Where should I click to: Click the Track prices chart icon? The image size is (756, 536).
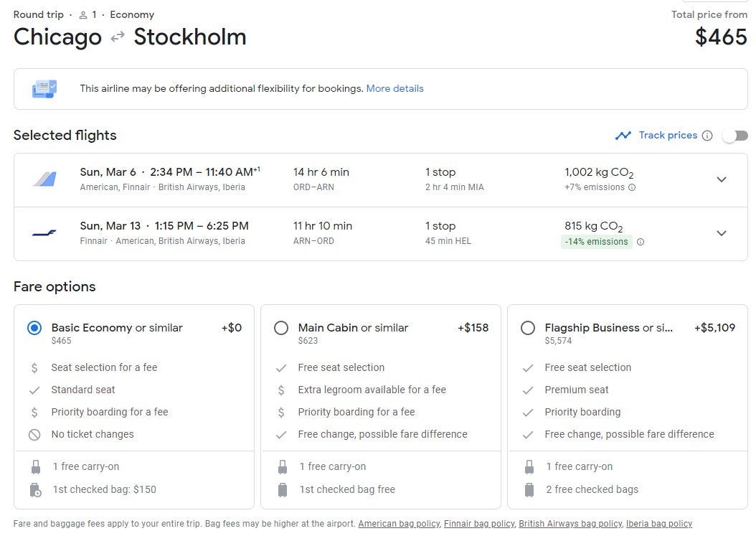623,136
